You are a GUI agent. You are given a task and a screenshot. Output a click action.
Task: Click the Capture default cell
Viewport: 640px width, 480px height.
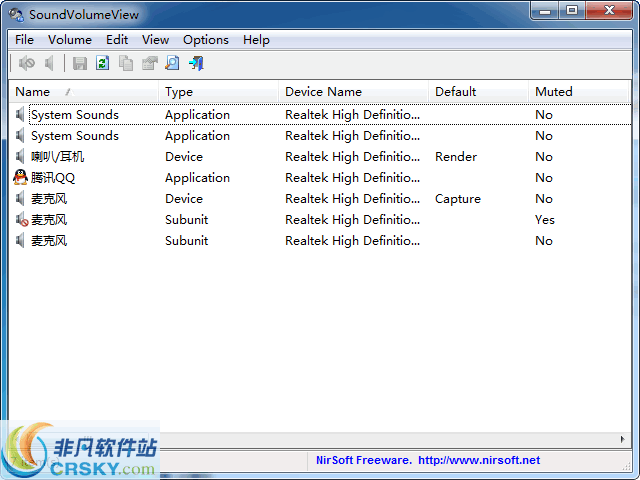pyautogui.click(x=458, y=199)
